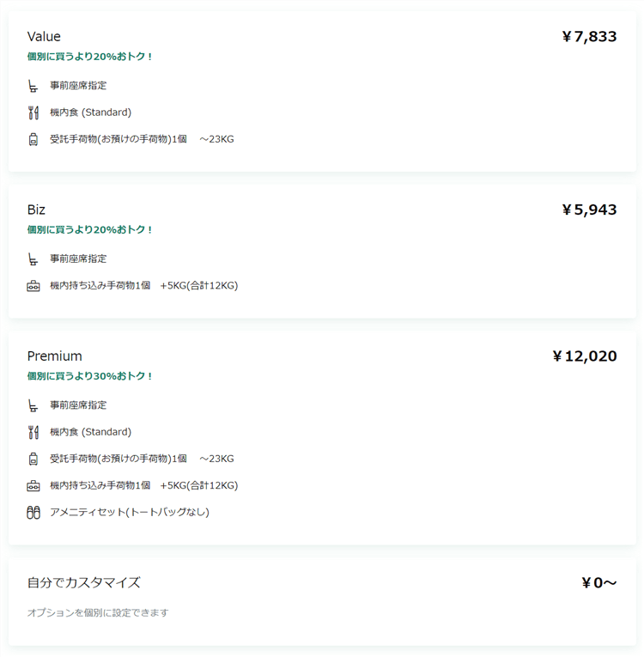Click the ¥0～ customize price
Image resolution: width=644 pixels, height=657 pixels.
pyautogui.click(x=598, y=583)
